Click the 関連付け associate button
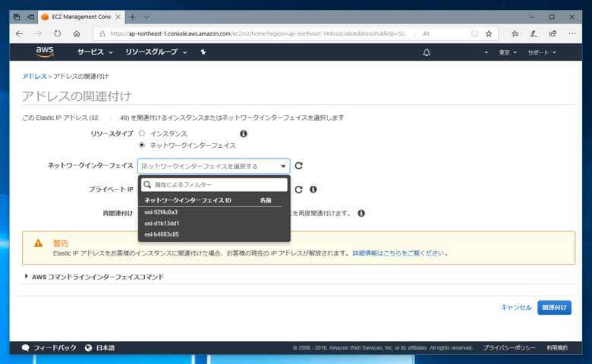Viewport: 592px width, 364px height. tap(554, 307)
